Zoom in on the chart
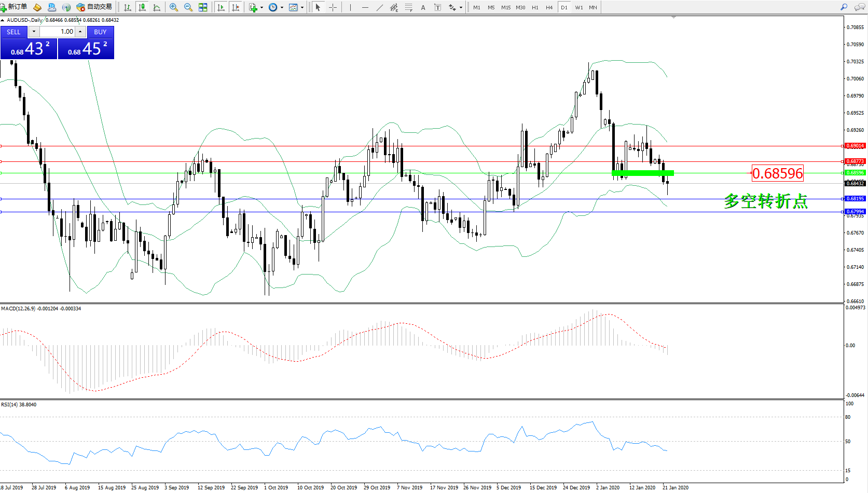 click(174, 7)
